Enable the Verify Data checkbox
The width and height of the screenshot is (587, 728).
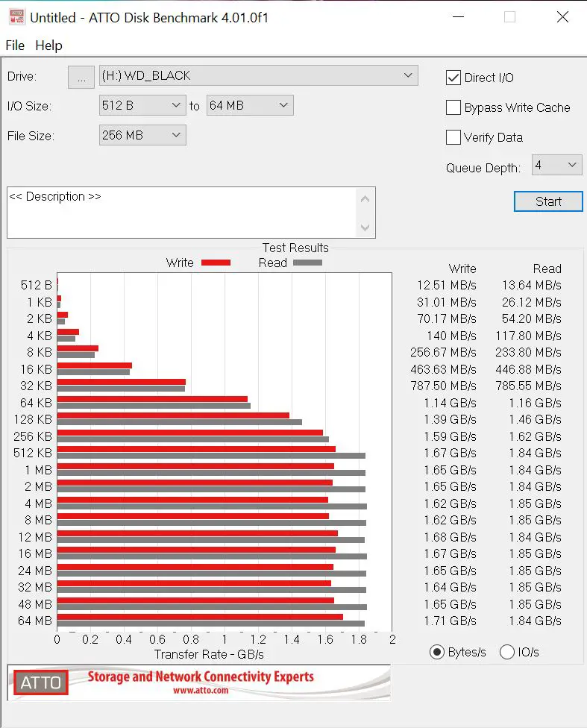click(453, 137)
